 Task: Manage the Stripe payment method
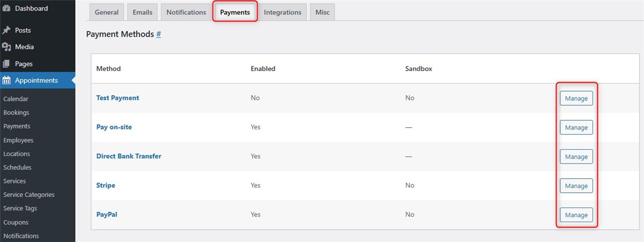pos(576,186)
